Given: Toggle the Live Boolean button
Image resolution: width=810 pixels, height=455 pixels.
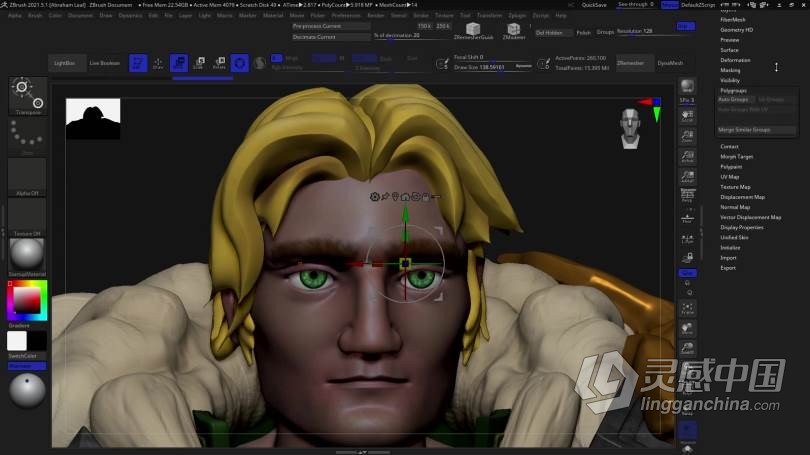Looking at the screenshot, I should [x=105, y=63].
